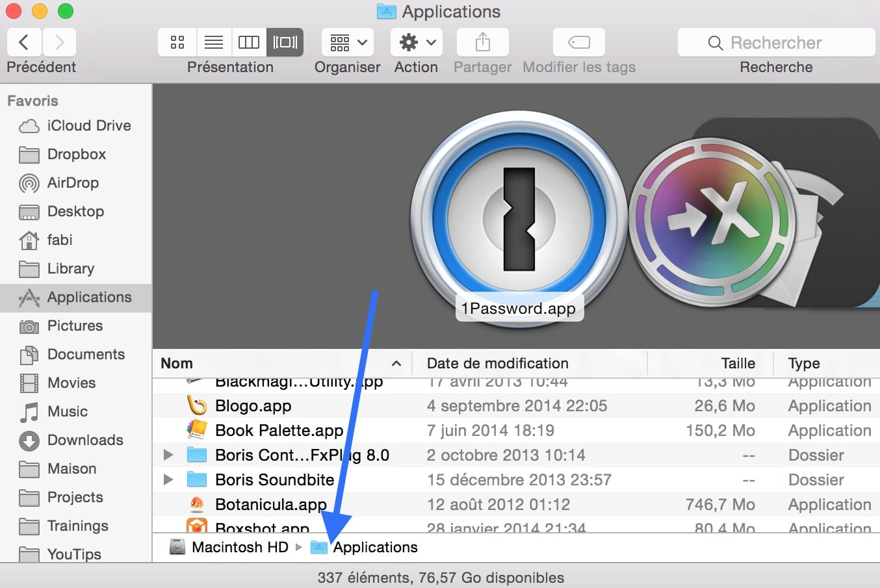The width and height of the screenshot is (880, 588).
Task: Click the 150,2 Mo size cell
Action: (x=720, y=430)
